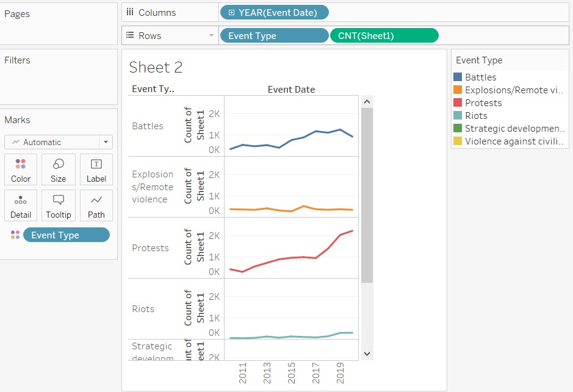Image resolution: width=573 pixels, height=392 pixels.
Task: Click the Event Type pill on Marks
Action: (66, 235)
